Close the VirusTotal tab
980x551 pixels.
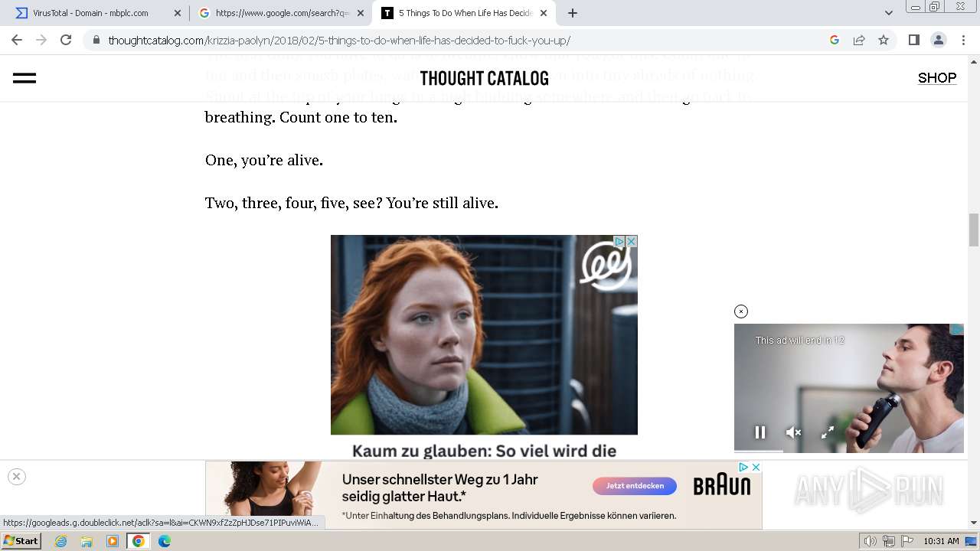point(178,13)
